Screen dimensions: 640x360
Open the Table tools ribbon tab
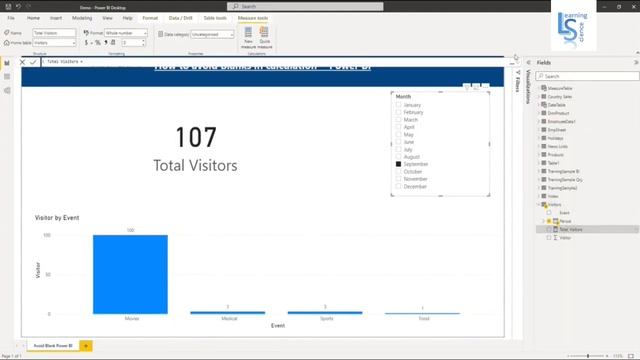point(215,18)
